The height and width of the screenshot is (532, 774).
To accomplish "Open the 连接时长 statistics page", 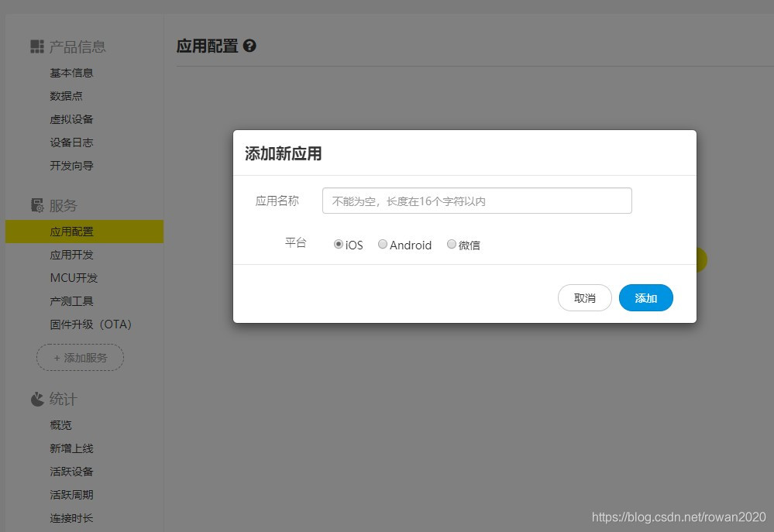I will click(x=71, y=517).
